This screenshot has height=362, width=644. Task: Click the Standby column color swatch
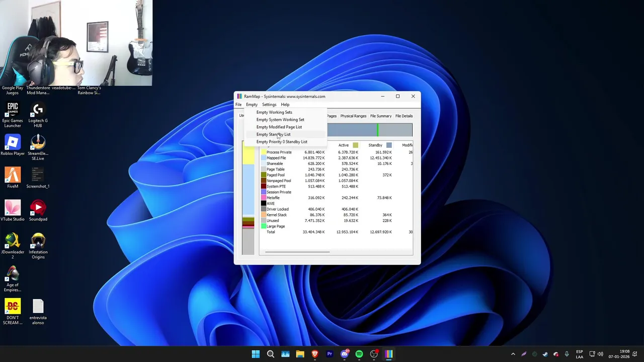pyautogui.click(x=389, y=145)
